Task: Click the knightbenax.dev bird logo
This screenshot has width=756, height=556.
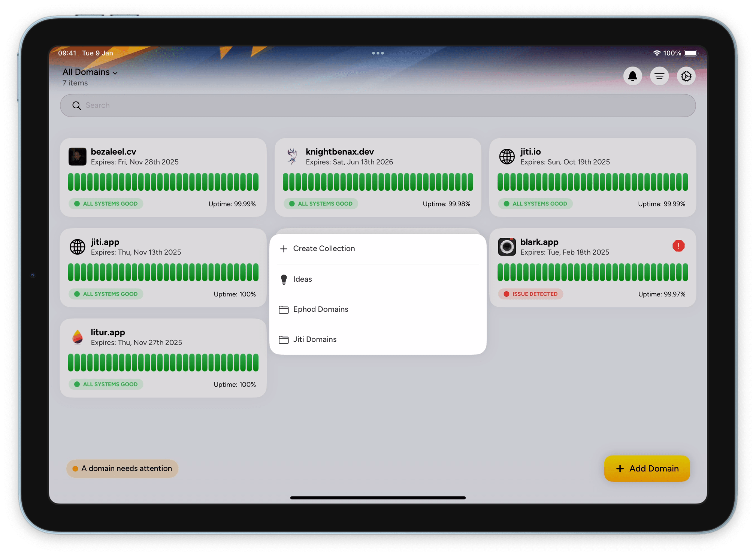Action: pos(292,156)
